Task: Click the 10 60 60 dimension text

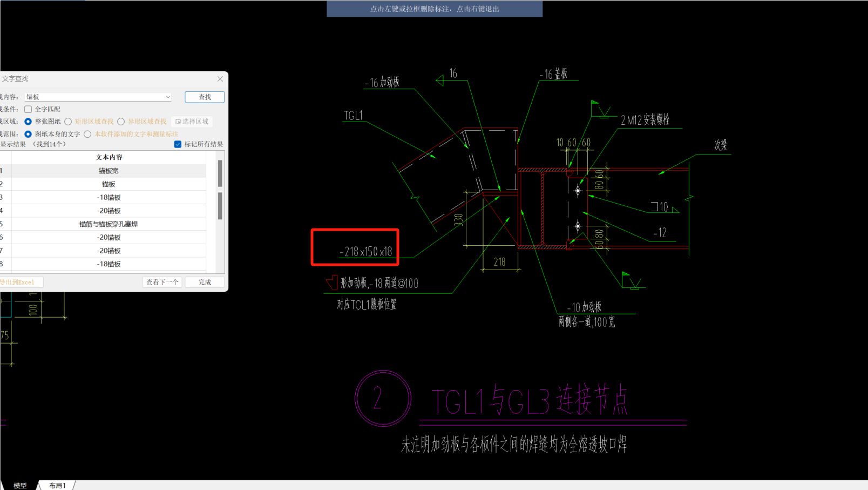Action: 573,143
